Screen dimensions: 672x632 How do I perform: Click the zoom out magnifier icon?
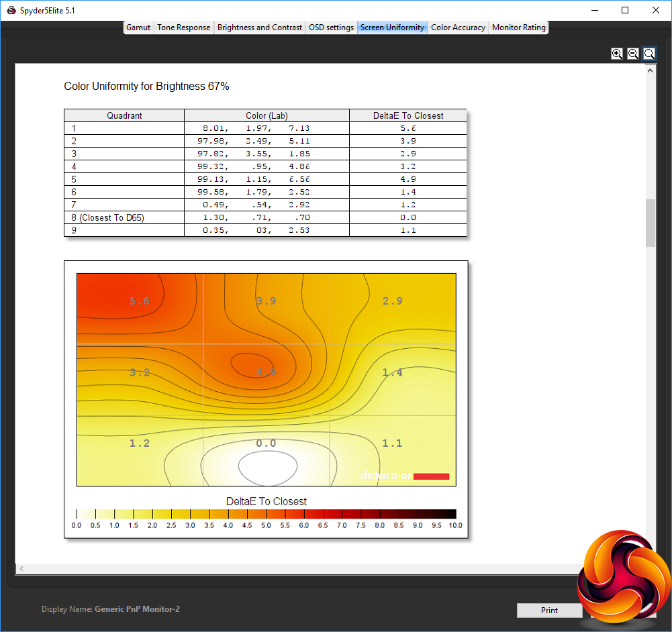coord(633,54)
